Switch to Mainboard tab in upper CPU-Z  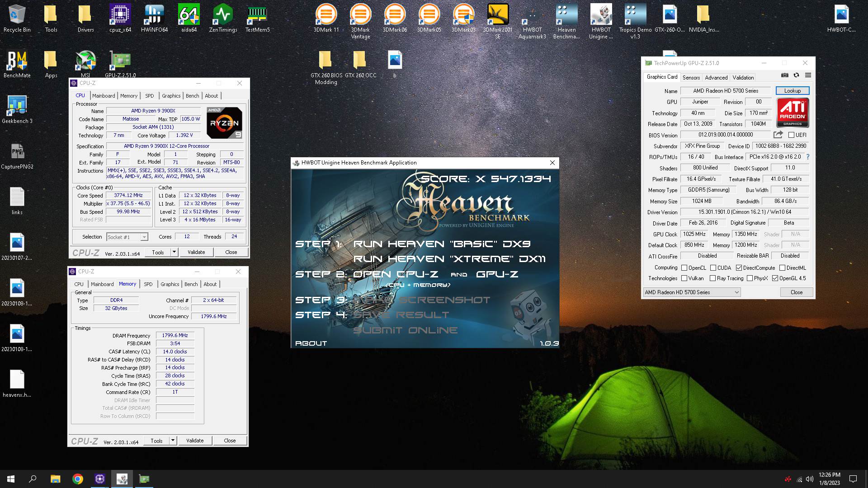[104, 96]
